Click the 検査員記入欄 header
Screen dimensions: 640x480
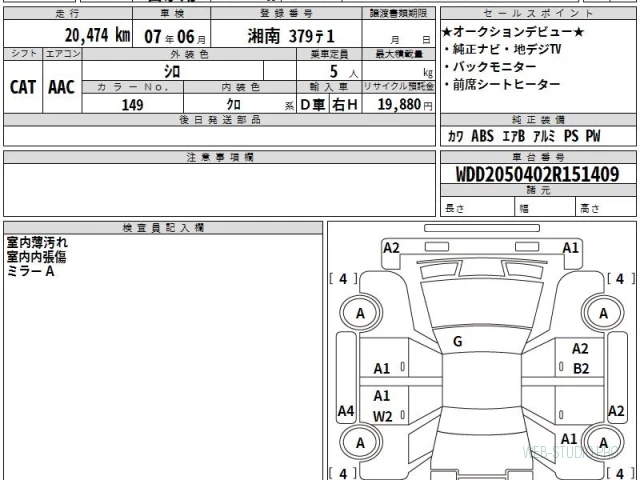tap(163, 228)
